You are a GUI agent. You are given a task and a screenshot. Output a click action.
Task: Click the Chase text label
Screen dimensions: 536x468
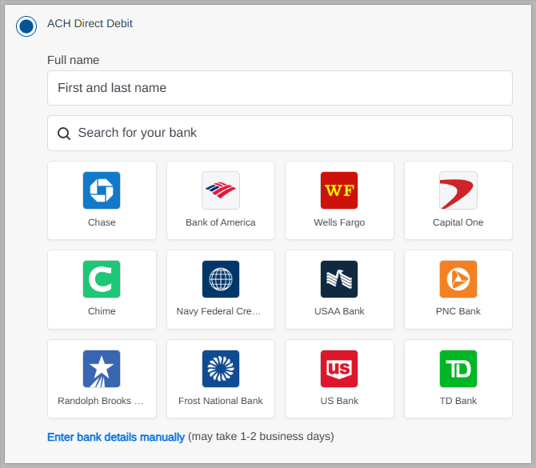coord(102,222)
